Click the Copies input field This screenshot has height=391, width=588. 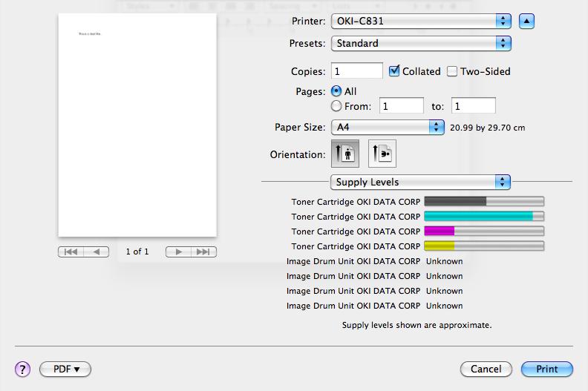click(x=357, y=70)
